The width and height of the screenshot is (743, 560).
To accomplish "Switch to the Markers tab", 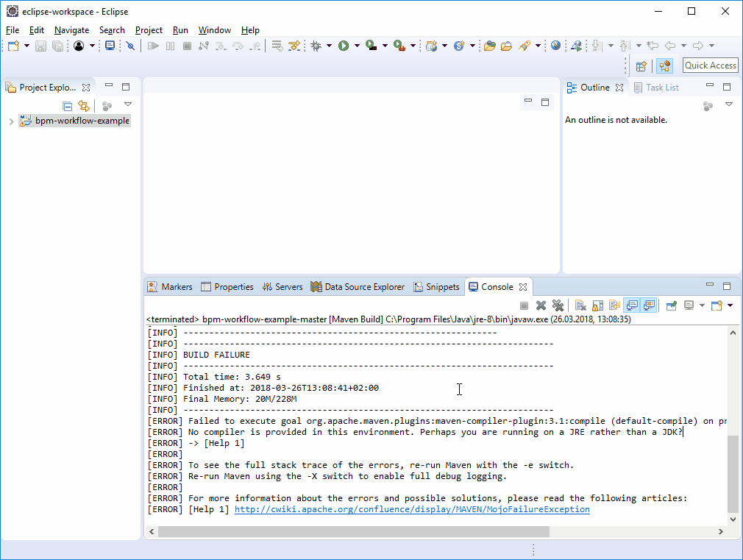I will click(170, 287).
